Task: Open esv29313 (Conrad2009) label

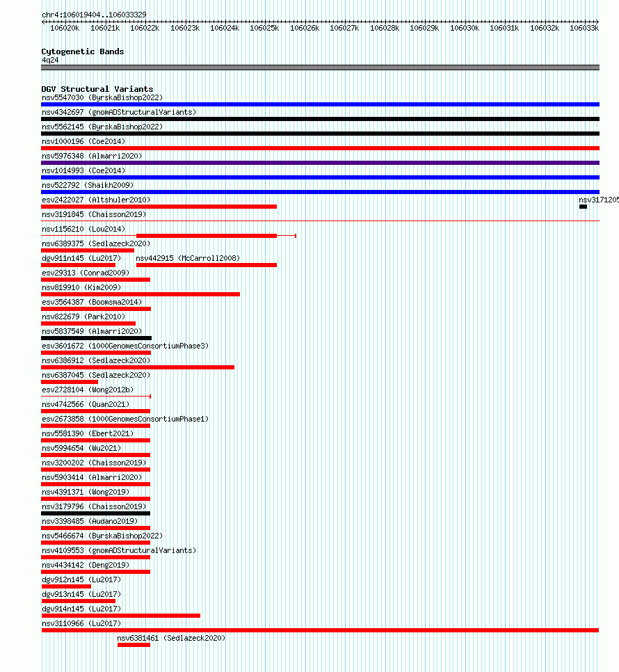Action: tap(86, 273)
